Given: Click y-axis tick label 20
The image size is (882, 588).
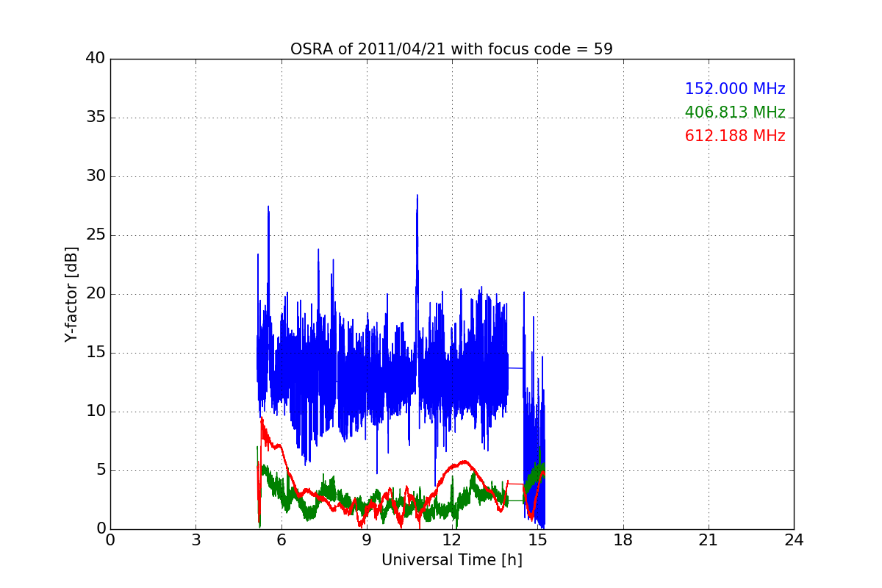Looking at the screenshot, I should tap(97, 294).
